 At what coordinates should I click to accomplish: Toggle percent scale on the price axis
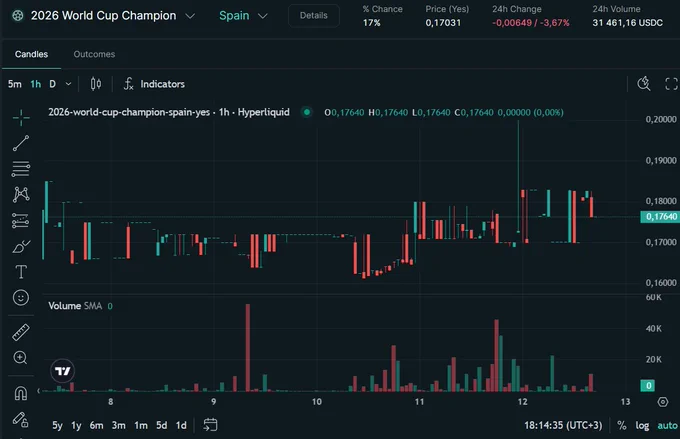tap(621, 426)
